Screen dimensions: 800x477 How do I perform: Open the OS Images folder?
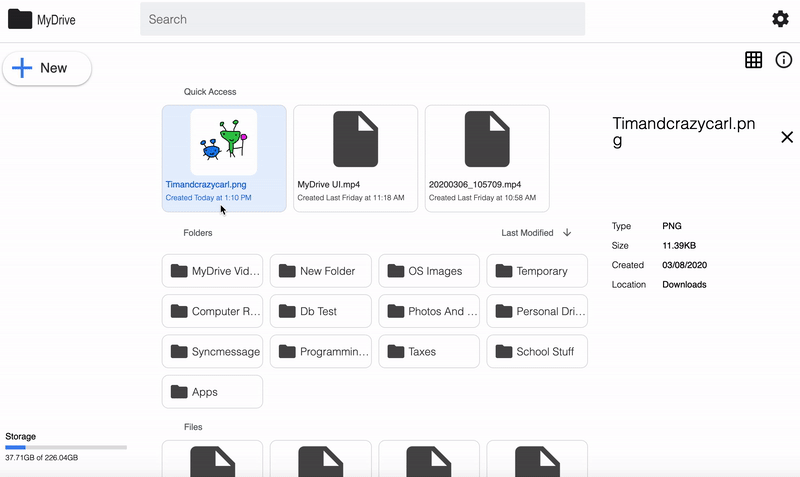click(x=429, y=271)
